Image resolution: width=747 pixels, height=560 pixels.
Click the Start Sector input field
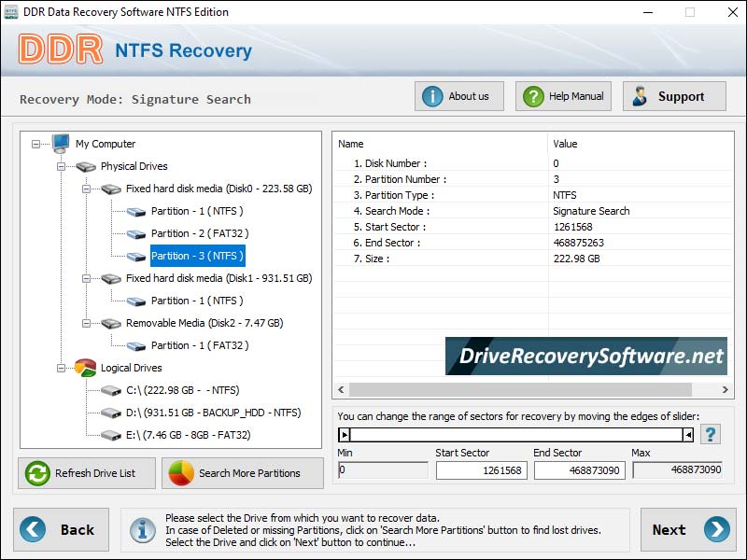482,470
